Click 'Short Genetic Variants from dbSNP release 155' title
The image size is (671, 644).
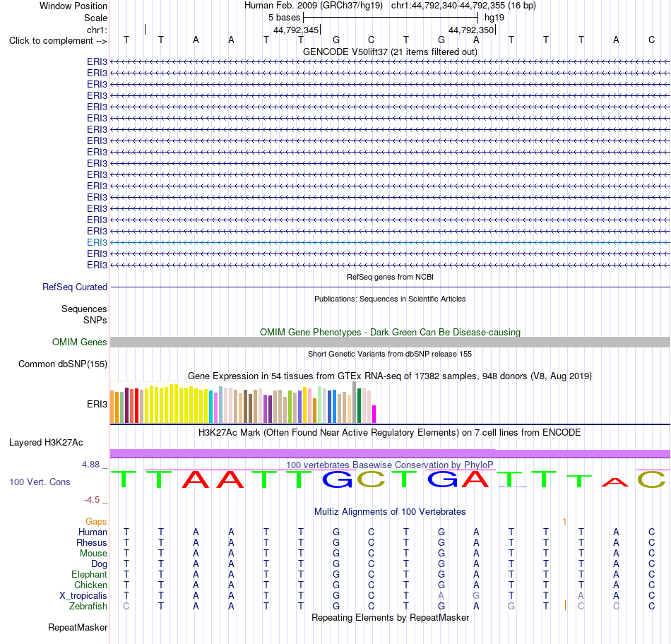click(x=390, y=354)
